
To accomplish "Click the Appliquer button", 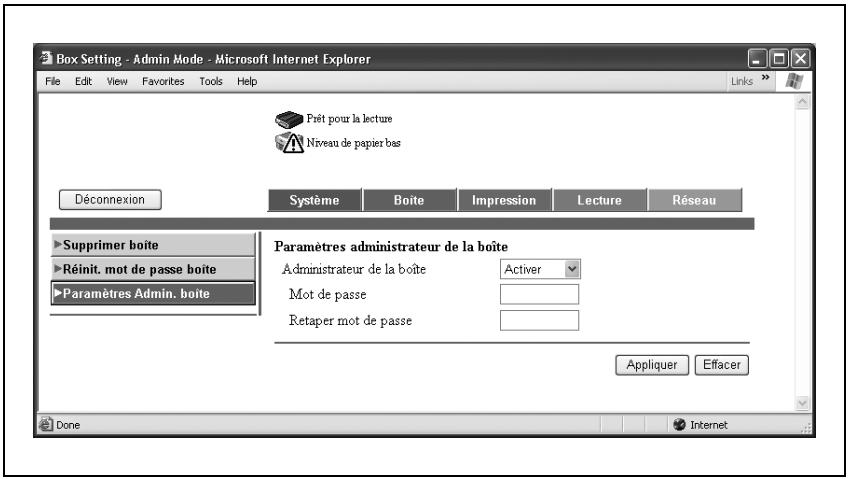I will point(652,365).
